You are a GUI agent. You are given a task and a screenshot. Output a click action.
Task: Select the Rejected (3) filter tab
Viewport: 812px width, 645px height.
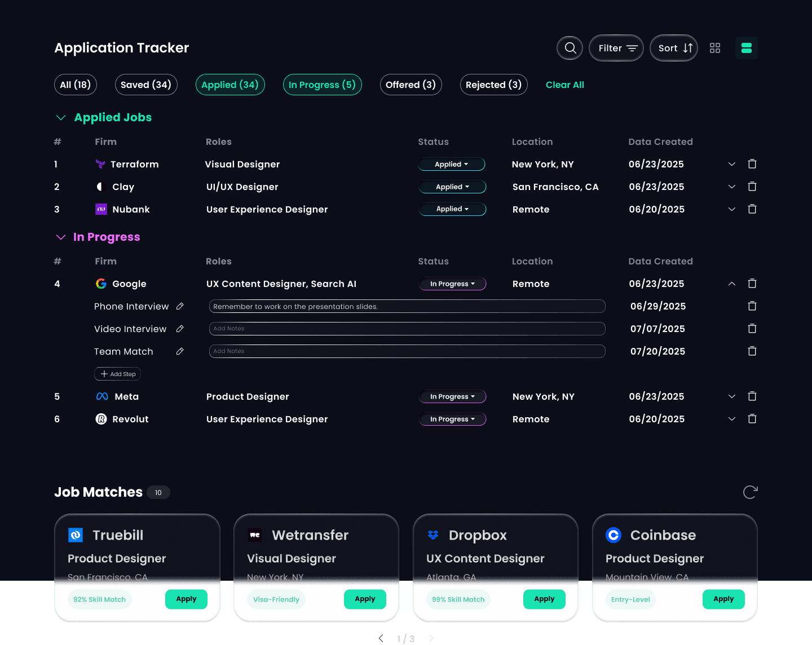(494, 85)
